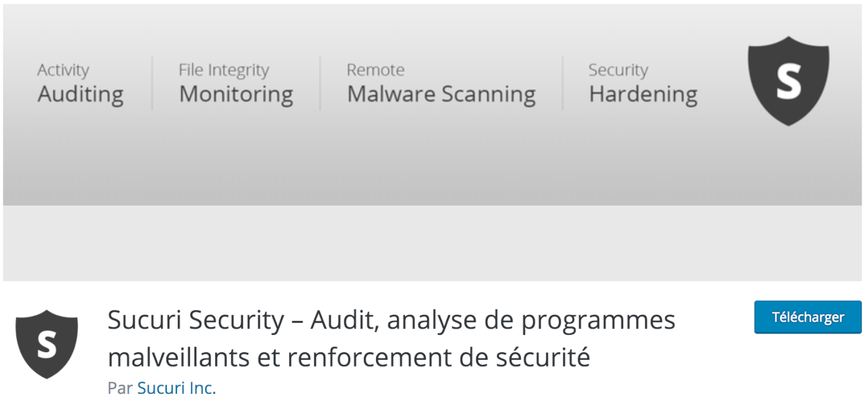Click the Remote Malware Scanning feature label

tap(441, 83)
